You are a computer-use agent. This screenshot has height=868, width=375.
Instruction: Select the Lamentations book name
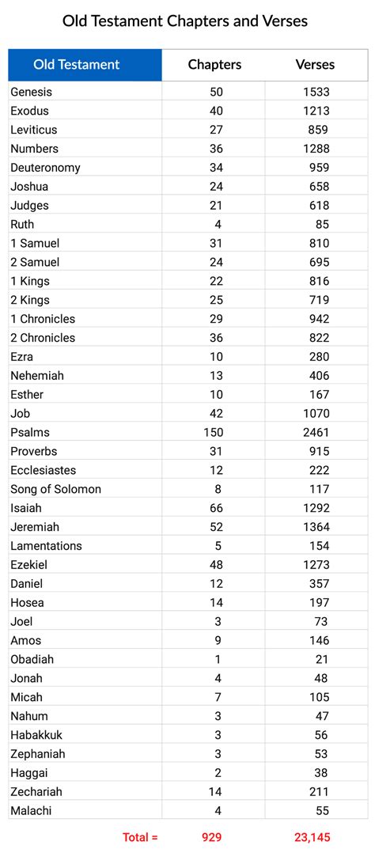tap(46, 546)
